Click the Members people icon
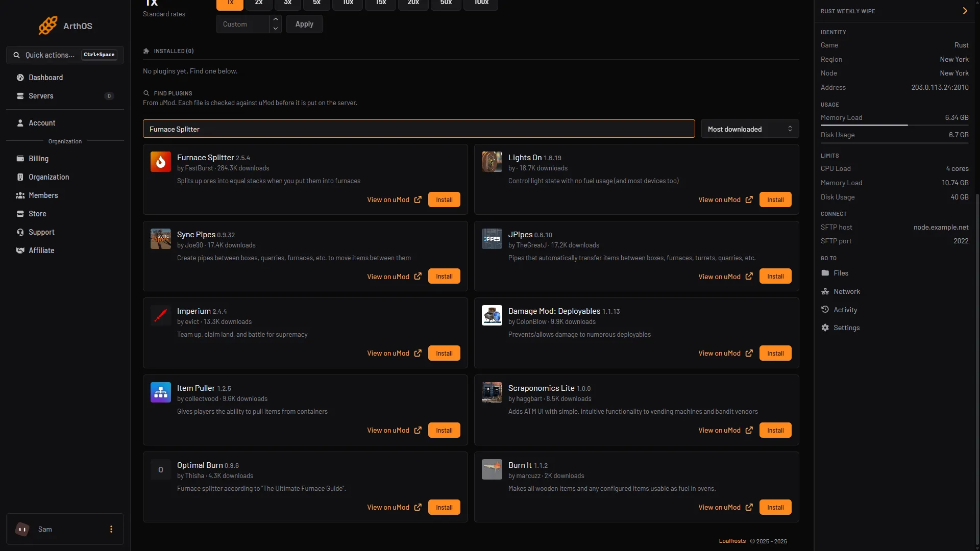Image resolution: width=980 pixels, height=551 pixels. coord(20,195)
